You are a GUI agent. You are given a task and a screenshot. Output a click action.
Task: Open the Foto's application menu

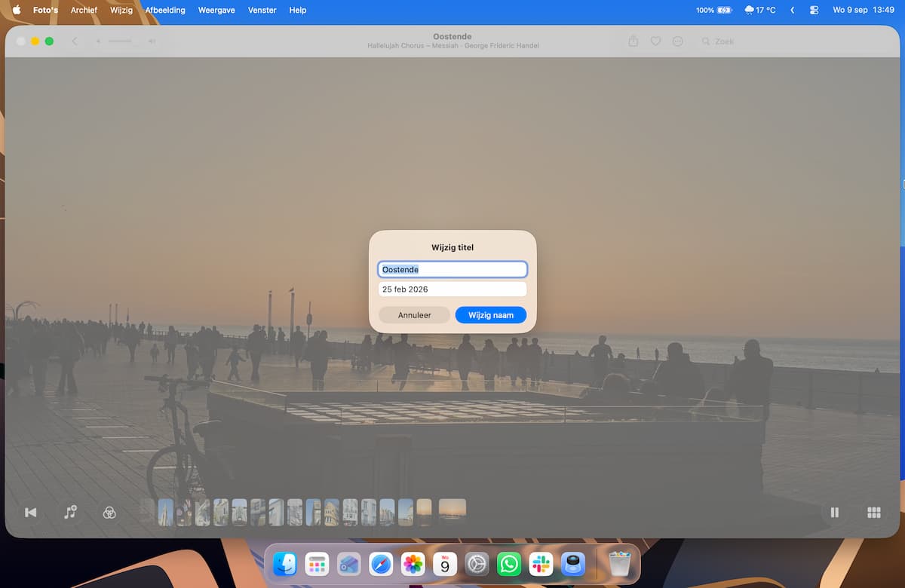click(x=45, y=10)
